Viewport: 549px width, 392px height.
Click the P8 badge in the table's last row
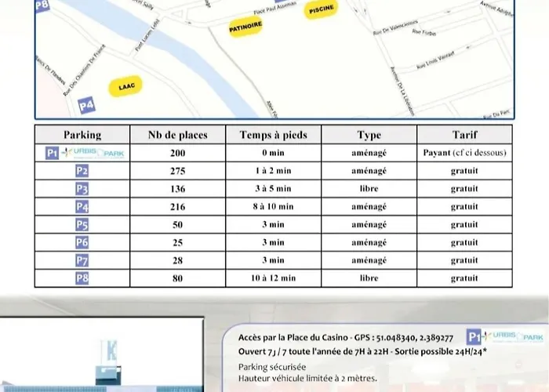click(82, 278)
